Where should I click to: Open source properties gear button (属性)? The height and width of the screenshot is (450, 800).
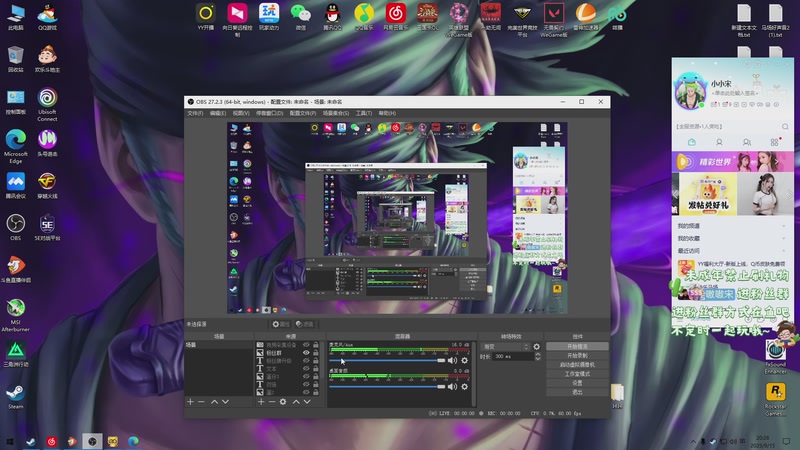[281, 324]
